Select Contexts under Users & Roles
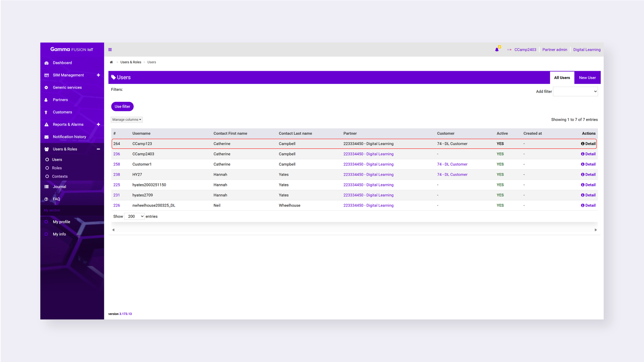The image size is (644, 362). click(59, 176)
